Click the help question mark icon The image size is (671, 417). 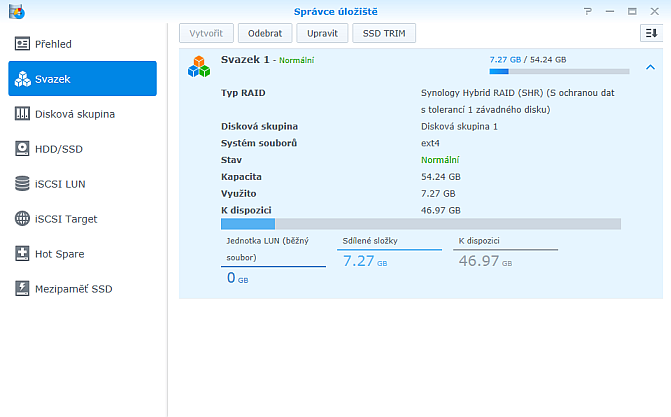point(588,12)
